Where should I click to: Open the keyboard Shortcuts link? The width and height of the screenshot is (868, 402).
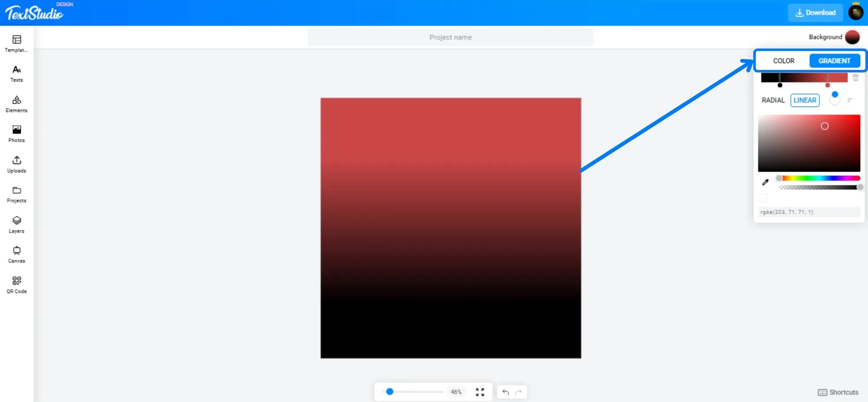[x=838, y=392]
